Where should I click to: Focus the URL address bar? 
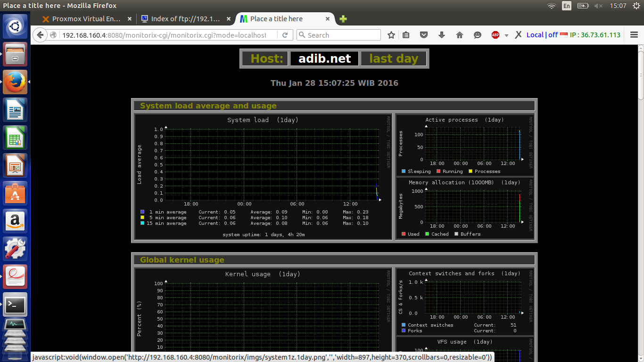click(x=164, y=35)
